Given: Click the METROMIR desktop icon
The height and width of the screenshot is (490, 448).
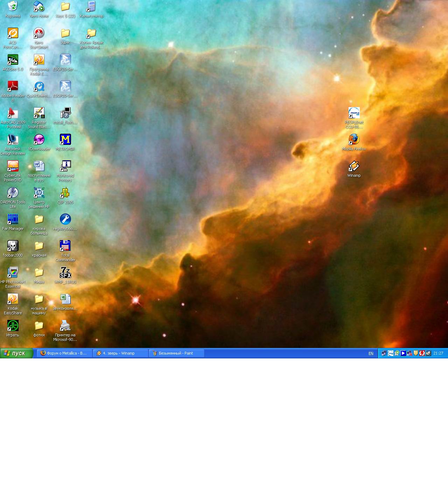Looking at the screenshot, I should (x=65, y=140).
